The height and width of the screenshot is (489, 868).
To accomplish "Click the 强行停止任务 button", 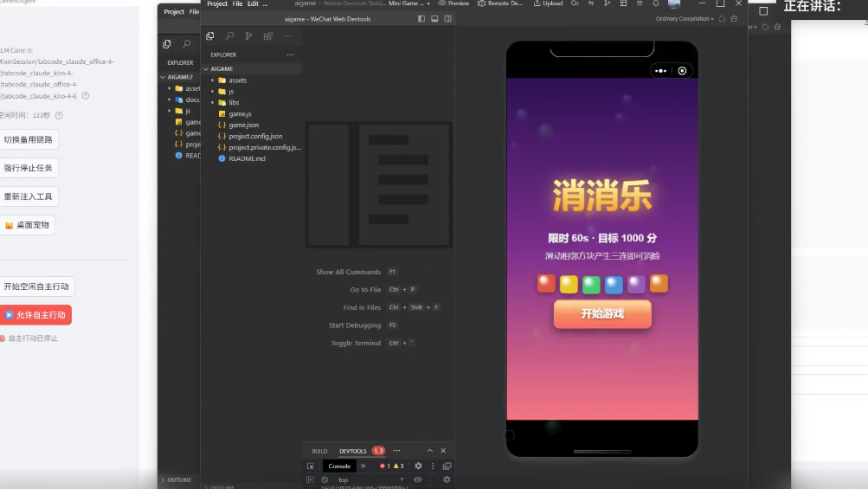I will pyautogui.click(x=29, y=168).
